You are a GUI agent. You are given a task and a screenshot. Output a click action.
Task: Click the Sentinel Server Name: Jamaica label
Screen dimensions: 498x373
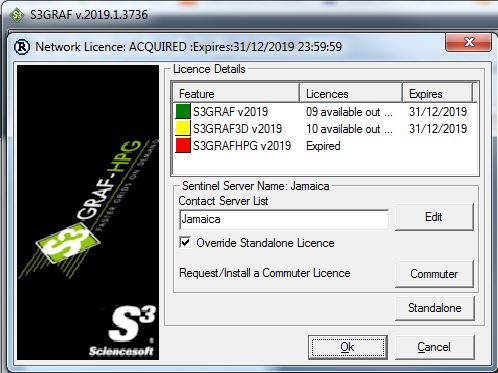256,186
